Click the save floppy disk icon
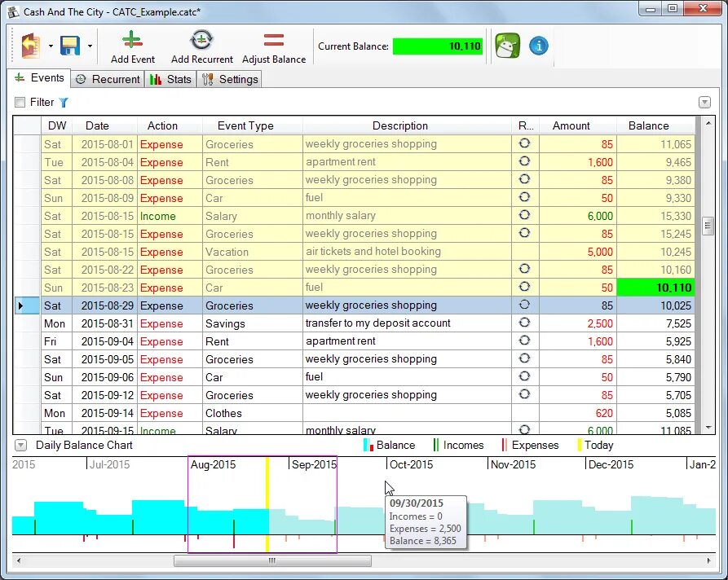Screen dimensions: 728x580 [70, 46]
